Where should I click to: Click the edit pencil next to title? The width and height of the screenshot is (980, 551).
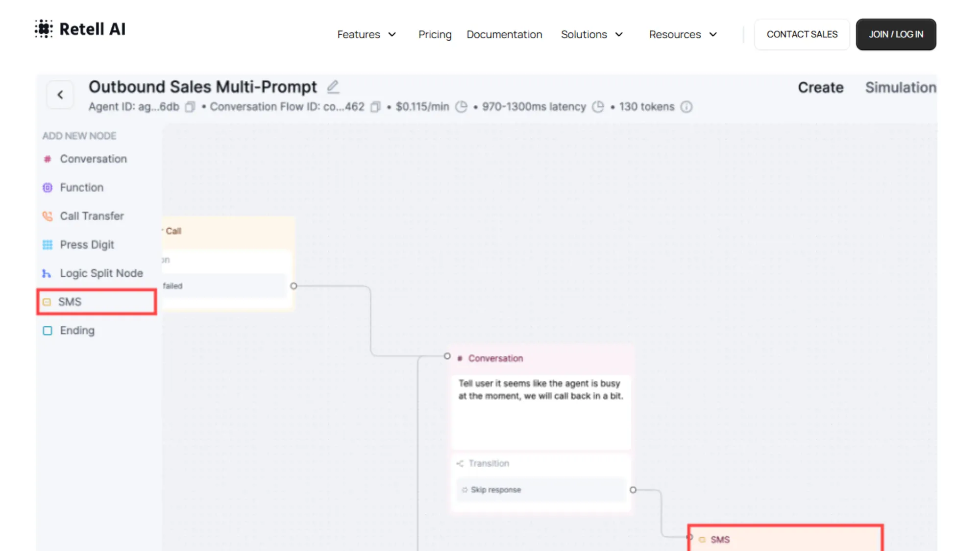coord(333,86)
